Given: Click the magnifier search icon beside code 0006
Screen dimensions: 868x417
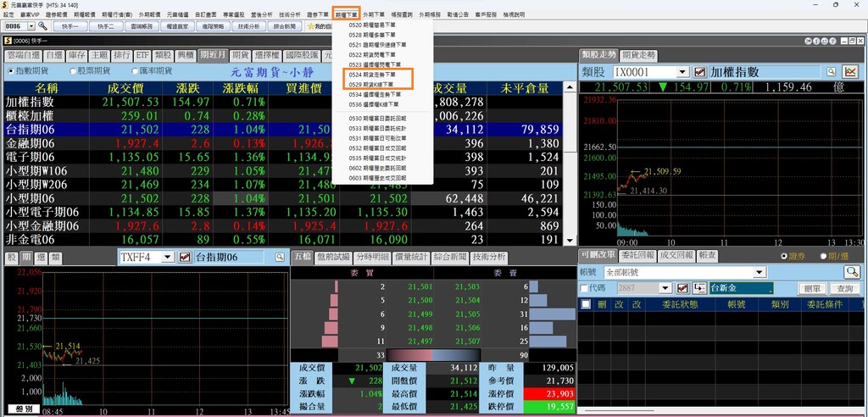Looking at the screenshot, I should point(42,26).
